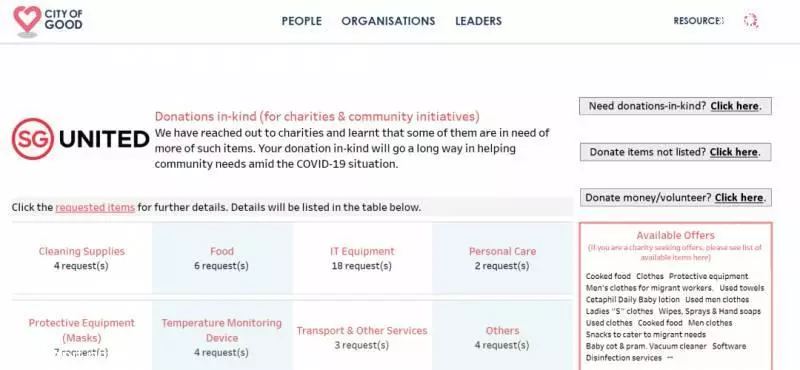This screenshot has width=800, height=370.
Task: Open the Organisations menu
Action: (x=388, y=21)
